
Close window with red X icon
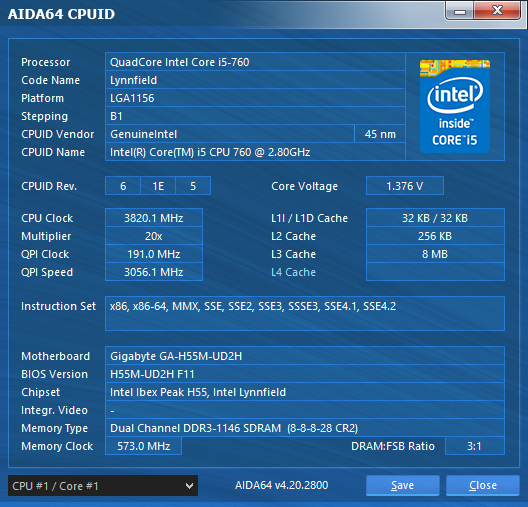[x=497, y=11]
